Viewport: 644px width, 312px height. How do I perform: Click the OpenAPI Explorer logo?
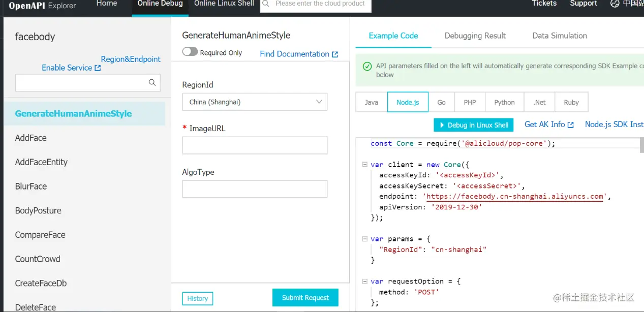(42, 6)
